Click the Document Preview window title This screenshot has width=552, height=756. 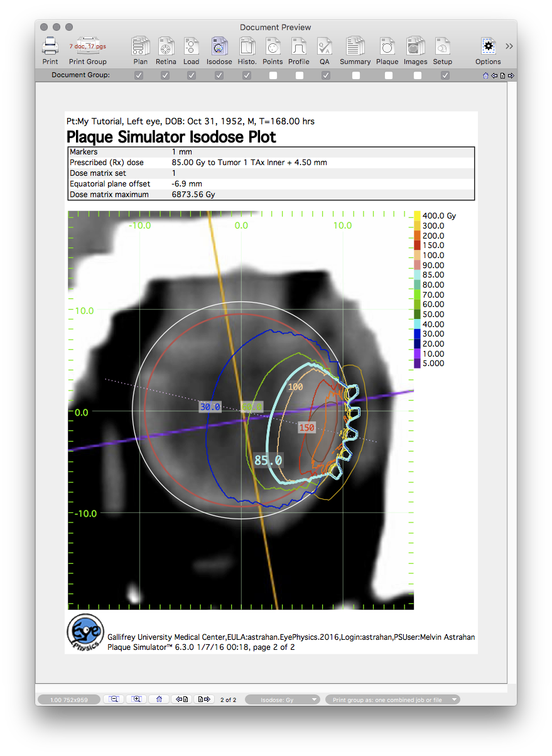276,27
